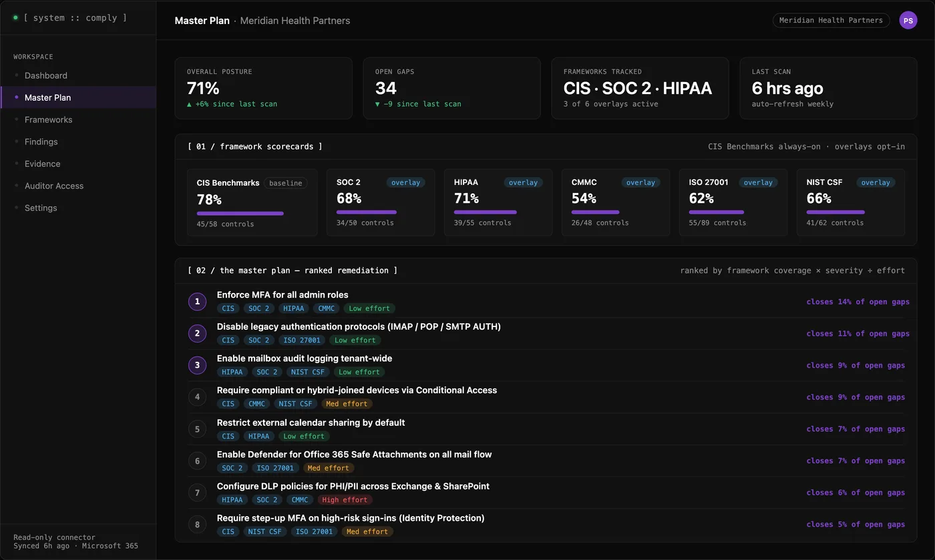The width and height of the screenshot is (935, 560).
Task: Select Master Plan in the sidebar
Action: click(78, 97)
